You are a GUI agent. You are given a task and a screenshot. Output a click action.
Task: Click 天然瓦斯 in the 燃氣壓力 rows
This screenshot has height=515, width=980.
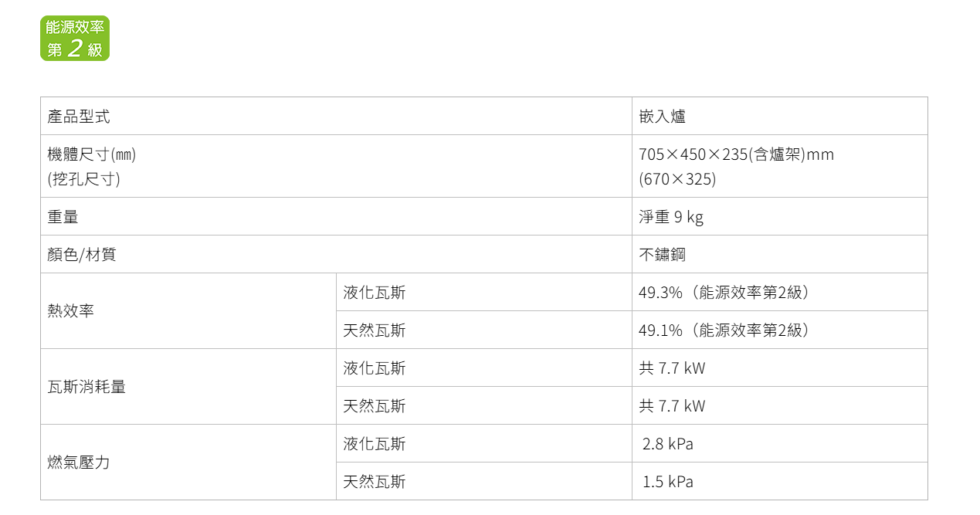pos(375,482)
